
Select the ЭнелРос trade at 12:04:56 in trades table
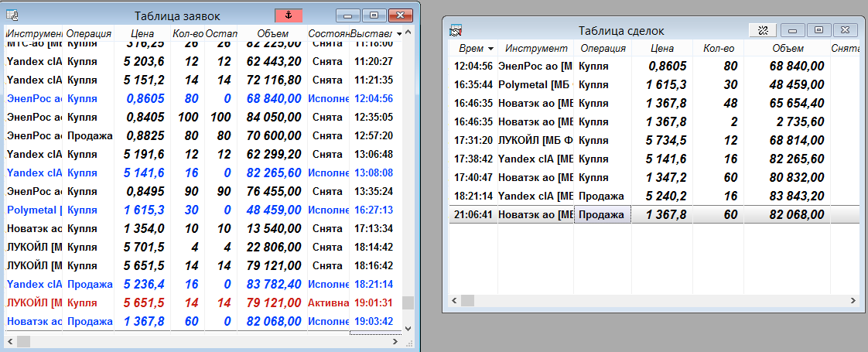coord(654,66)
